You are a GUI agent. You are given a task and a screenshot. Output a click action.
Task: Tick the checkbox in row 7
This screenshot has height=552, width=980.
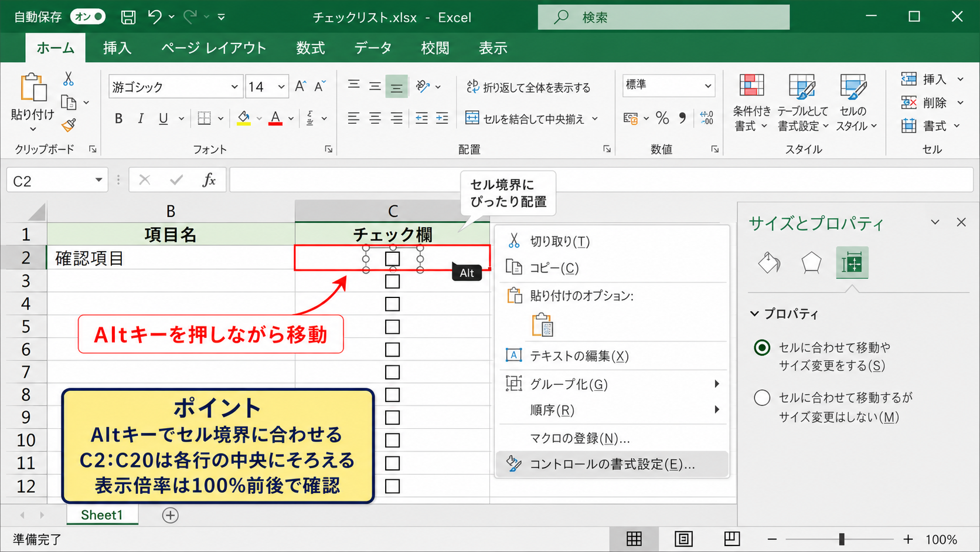[392, 372]
